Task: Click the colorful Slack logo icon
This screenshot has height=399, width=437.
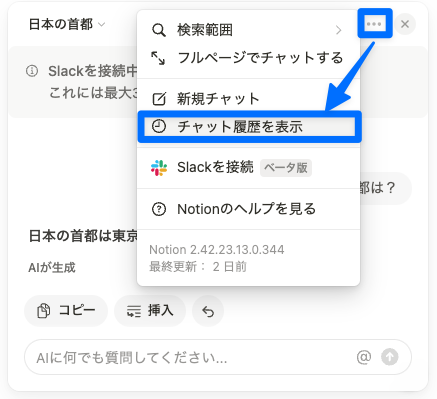Action: click(159, 168)
